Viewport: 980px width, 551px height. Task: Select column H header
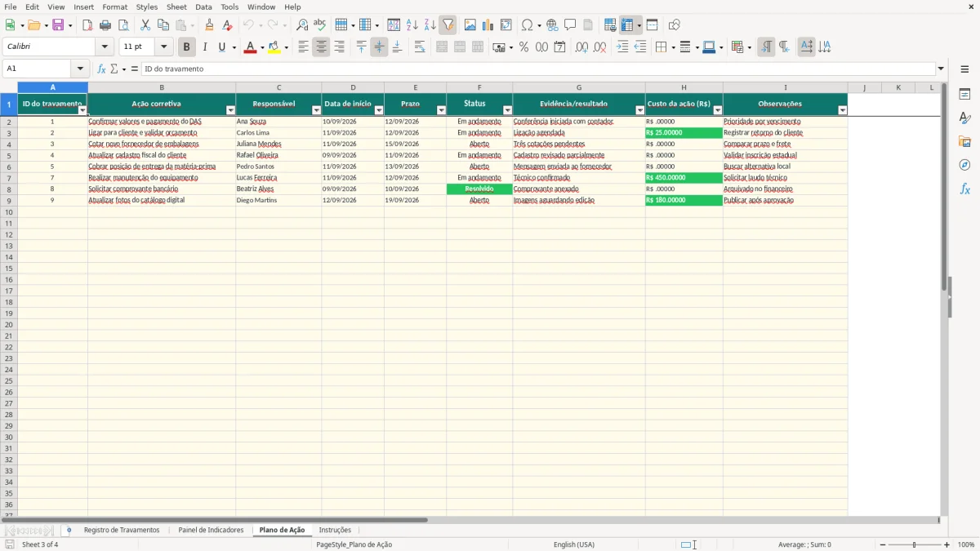point(684,87)
